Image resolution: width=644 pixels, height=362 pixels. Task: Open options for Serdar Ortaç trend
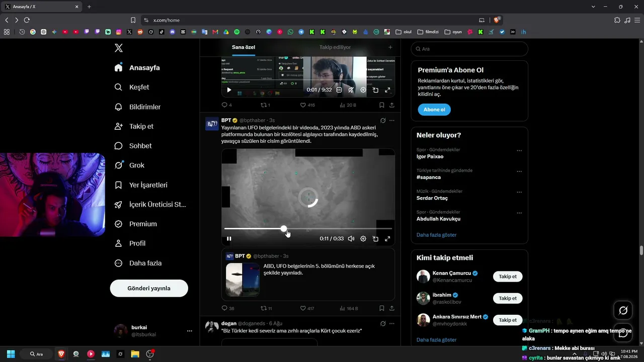pyautogui.click(x=519, y=193)
